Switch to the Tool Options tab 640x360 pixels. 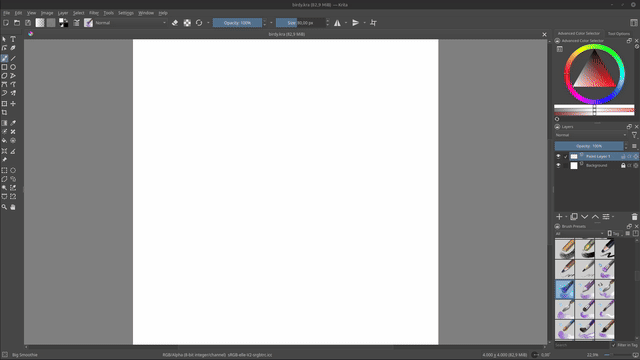(x=619, y=33)
